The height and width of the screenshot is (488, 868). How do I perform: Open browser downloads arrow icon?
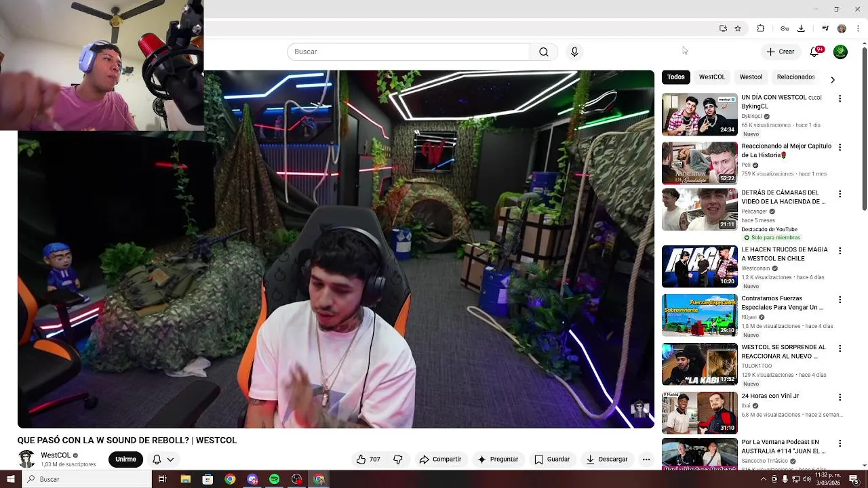[x=801, y=28]
